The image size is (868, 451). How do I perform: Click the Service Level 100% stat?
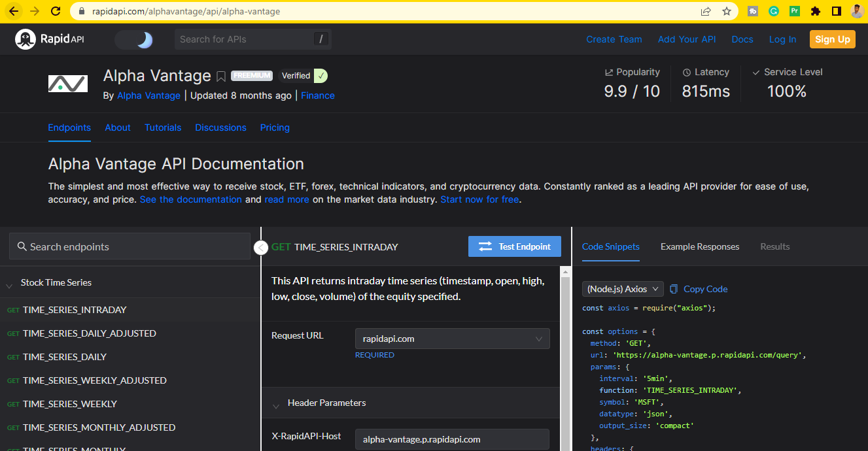tap(787, 83)
